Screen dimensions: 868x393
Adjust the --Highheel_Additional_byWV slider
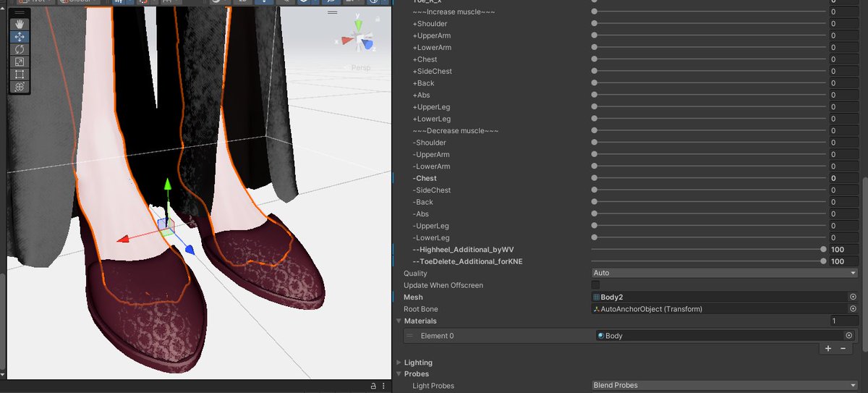click(709, 249)
